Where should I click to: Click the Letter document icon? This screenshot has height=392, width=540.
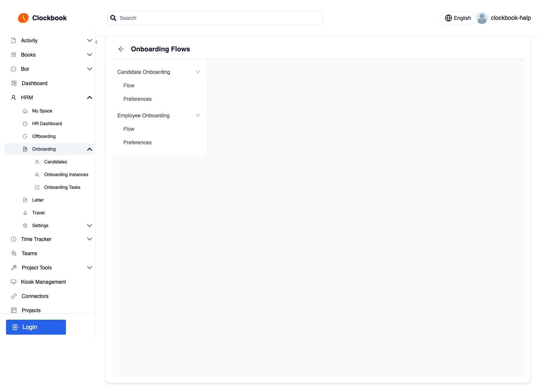point(25,200)
